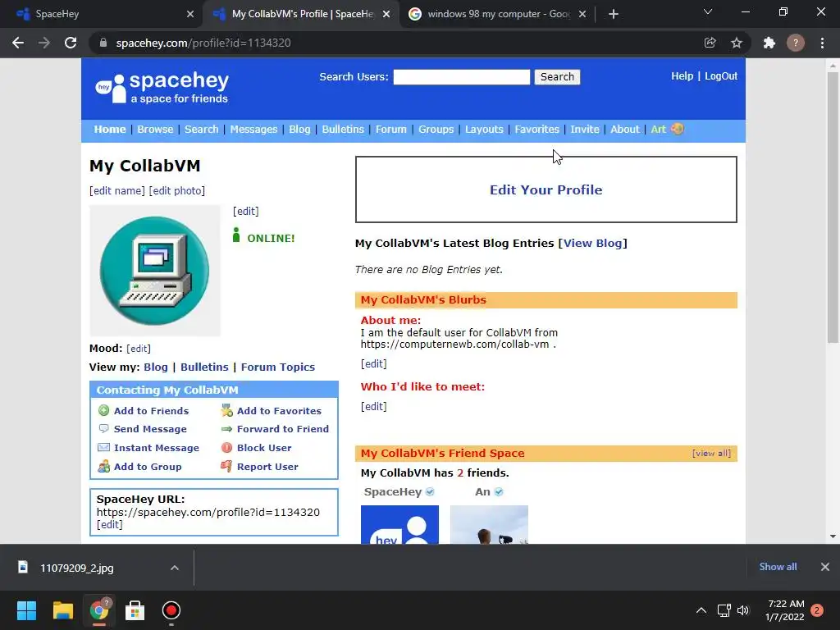Open Bulletins in navigation bar
Viewport: 840px width, 630px height.
coord(343,129)
